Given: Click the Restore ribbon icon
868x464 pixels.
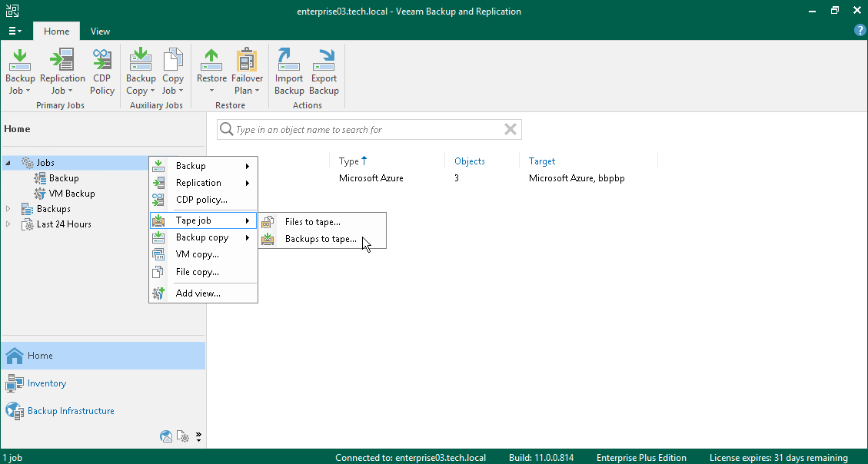Looking at the screenshot, I should tap(211, 60).
